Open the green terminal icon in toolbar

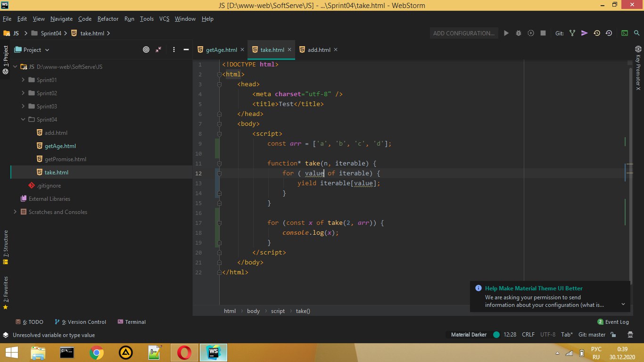(x=625, y=33)
